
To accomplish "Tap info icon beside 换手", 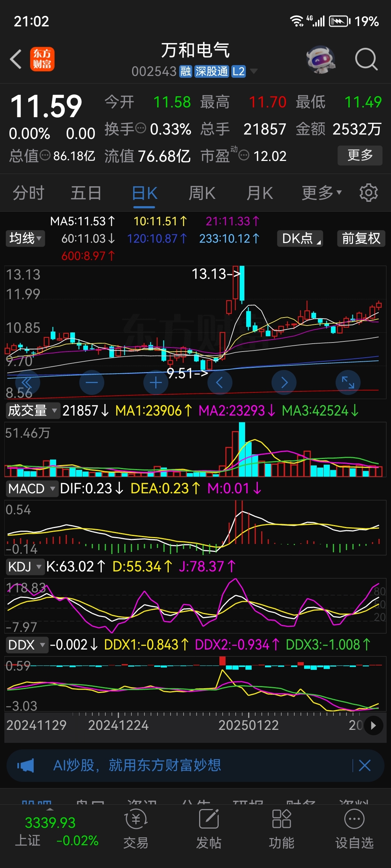I will point(140,128).
